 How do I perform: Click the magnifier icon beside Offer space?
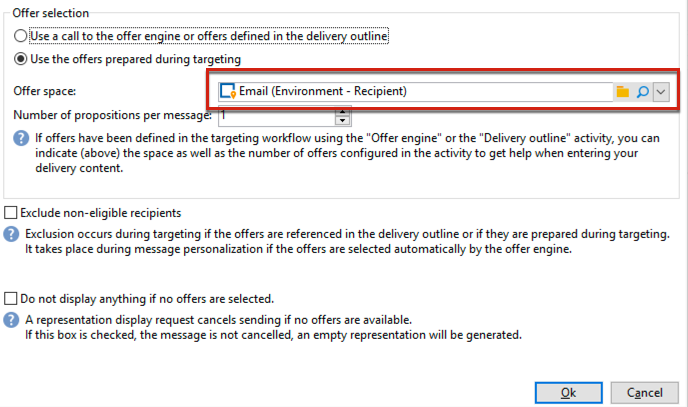coord(643,91)
